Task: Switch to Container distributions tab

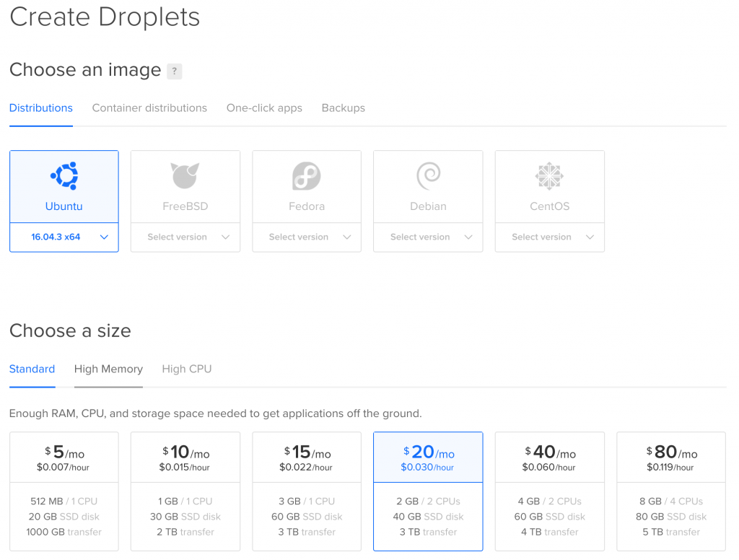Action: 149,108
